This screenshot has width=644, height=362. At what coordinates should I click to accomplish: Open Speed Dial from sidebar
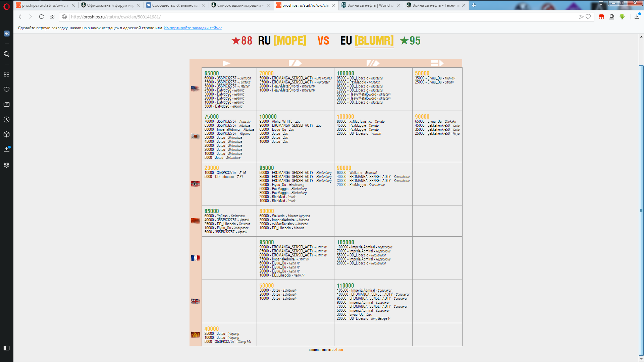[x=6, y=74]
